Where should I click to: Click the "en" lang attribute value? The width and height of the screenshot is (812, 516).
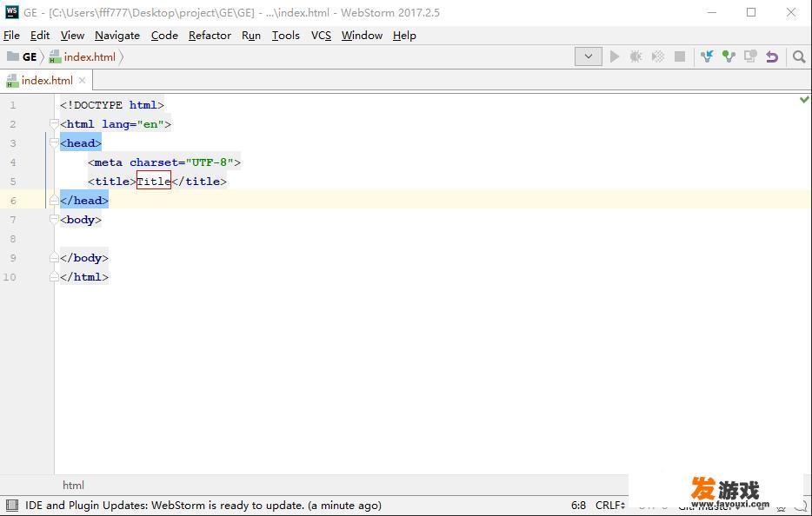point(150,124)
